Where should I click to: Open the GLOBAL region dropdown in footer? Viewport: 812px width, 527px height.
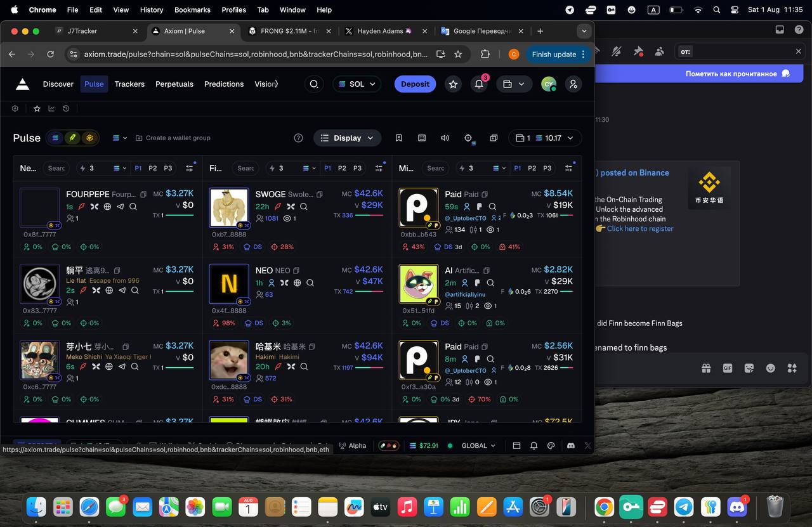coord(478,446)
